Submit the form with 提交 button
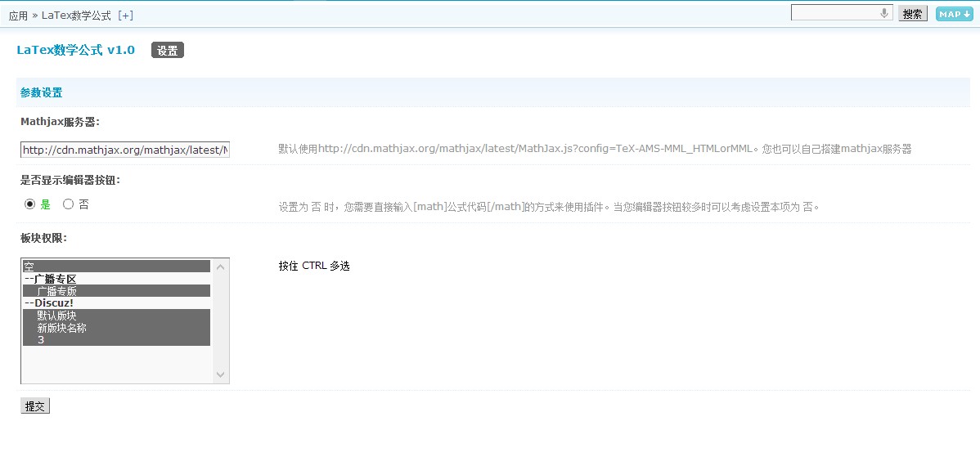980x457 pixels. [35, 406]
